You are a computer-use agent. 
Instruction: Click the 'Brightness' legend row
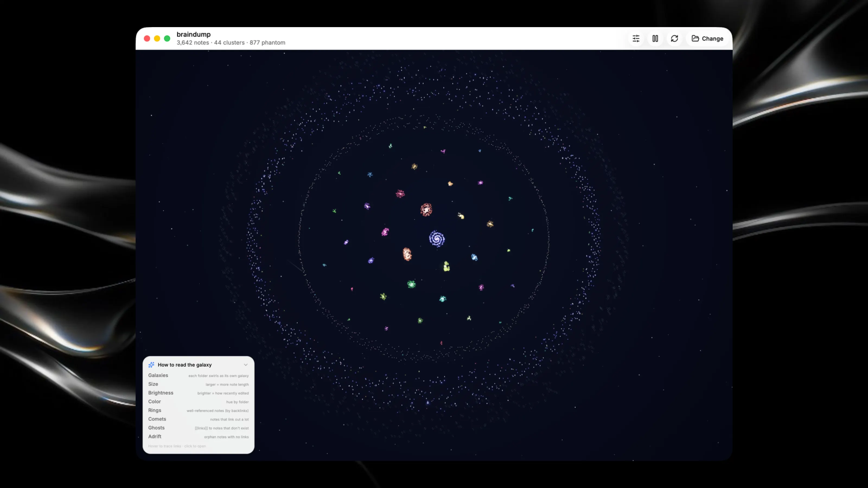coord(199,393)
